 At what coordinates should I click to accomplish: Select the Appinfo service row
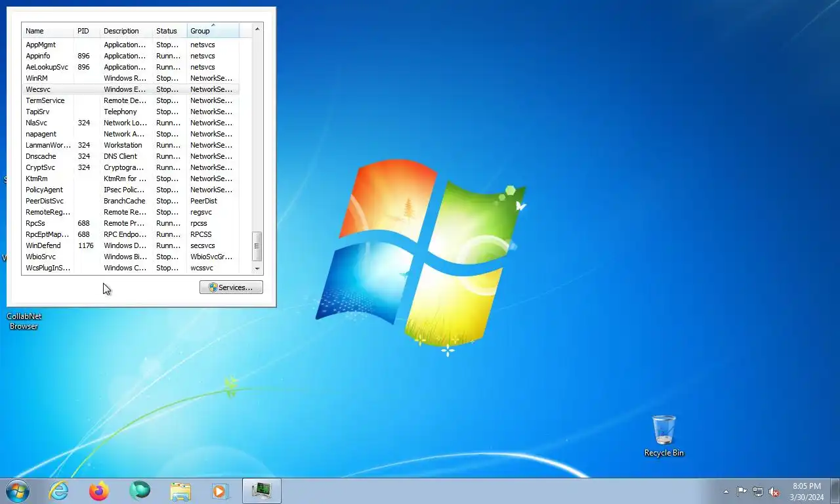(x=131, y=56)
